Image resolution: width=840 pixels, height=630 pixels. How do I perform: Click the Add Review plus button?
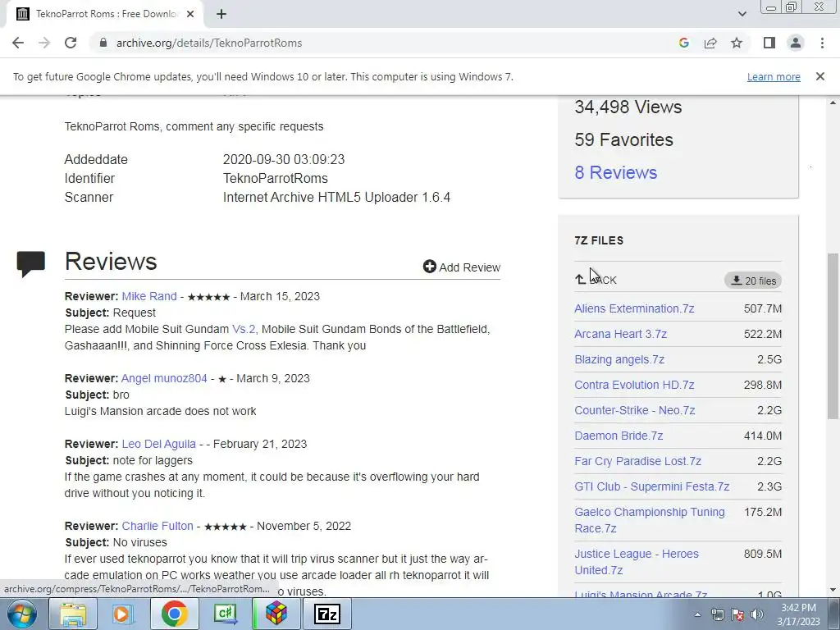coord(461,267)
